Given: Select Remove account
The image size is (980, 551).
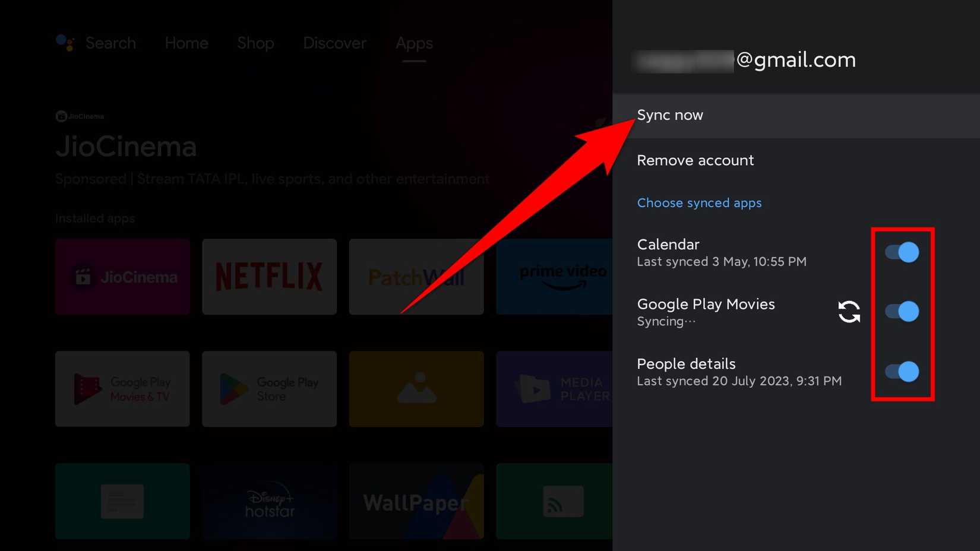Looking at the screenshot, I should point(695,160).
